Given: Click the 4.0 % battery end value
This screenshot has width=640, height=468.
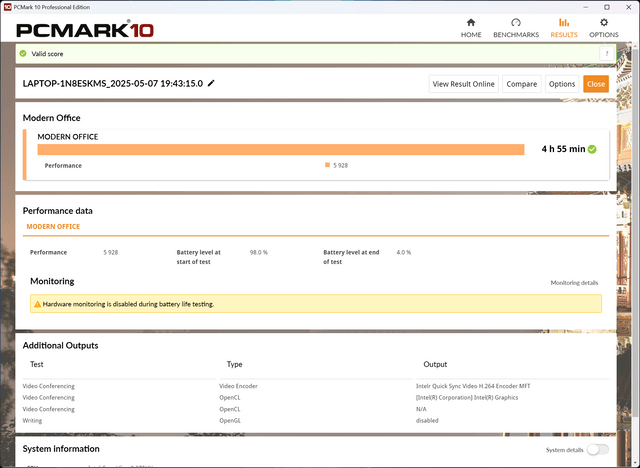Looking at the screenshot, I should 403,252.
